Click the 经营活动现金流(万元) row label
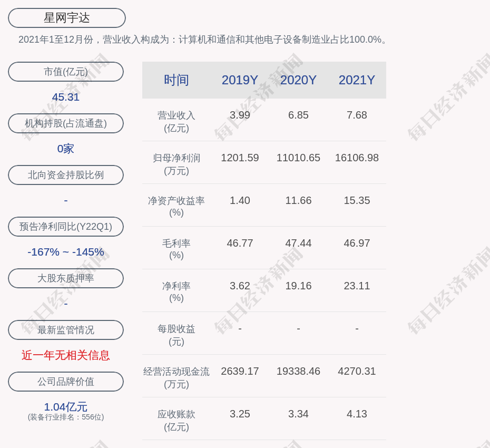This screenshot has width=490, height=448. [177, 378]
